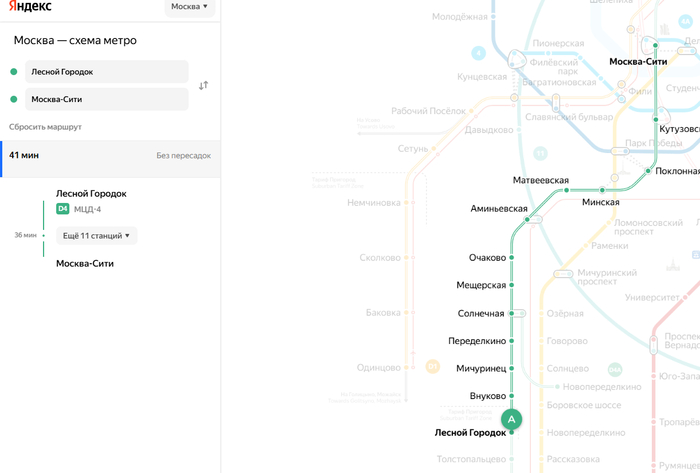Click the D4A badge near Солнцево
Image resolution: width=700 pixels, height=473 pixels.
(x=615, y=369)
